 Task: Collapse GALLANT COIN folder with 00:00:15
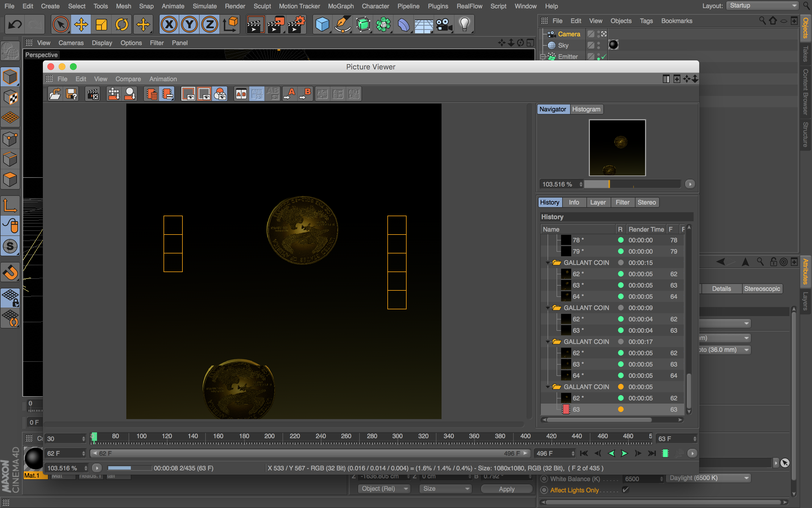pyautogui.click(x=548, y=263)
